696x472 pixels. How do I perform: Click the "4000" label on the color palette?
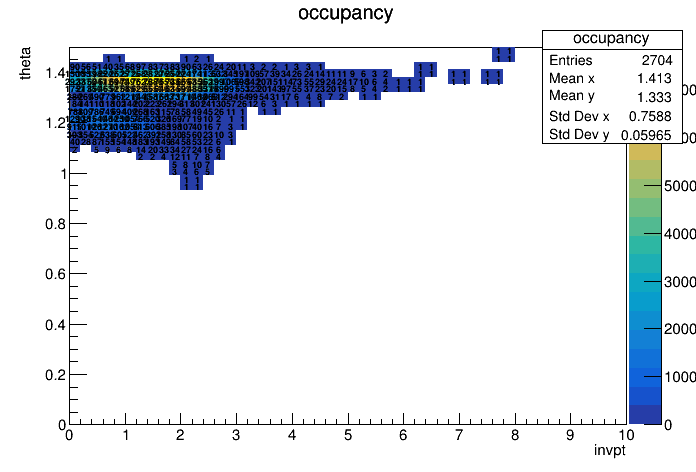[680, 234]
